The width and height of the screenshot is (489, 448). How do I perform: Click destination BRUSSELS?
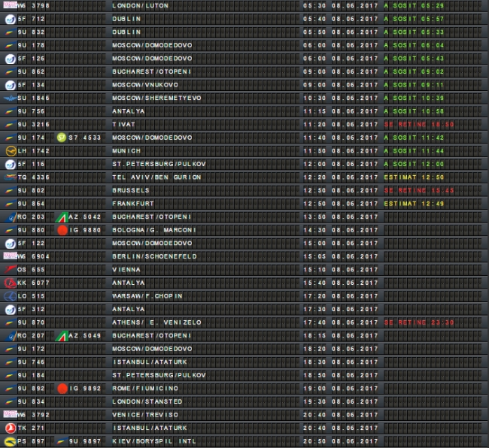(131, 190)
